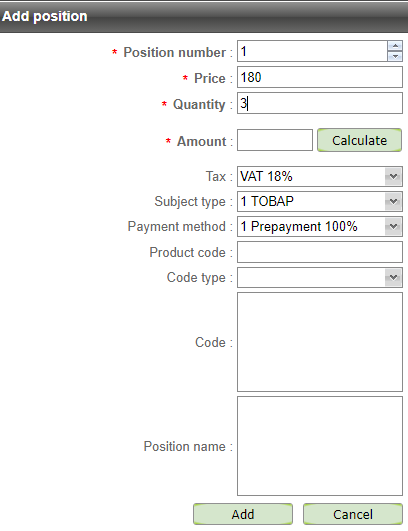Open the Payment method dropdown
The height and width of the screenshot is (531, 408).
pyautogui.click(x=320, y=227)
